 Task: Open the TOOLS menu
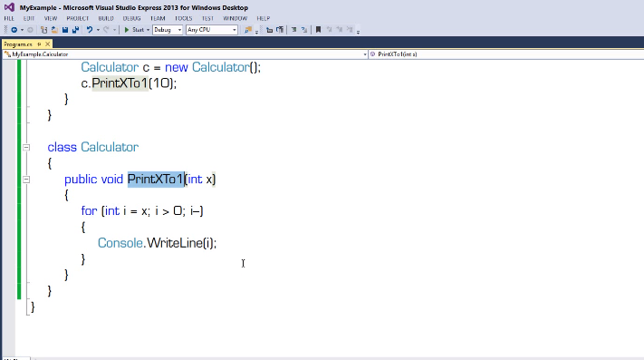pyautogui.click(x=183, y=18)
